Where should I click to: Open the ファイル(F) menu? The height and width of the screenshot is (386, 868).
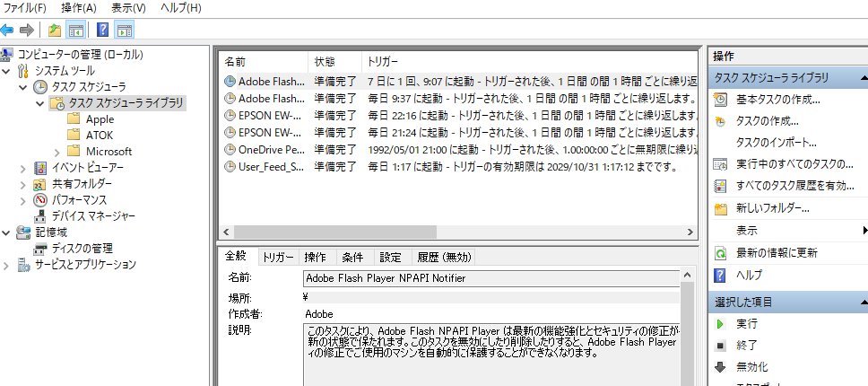click(x=25, y=8)
